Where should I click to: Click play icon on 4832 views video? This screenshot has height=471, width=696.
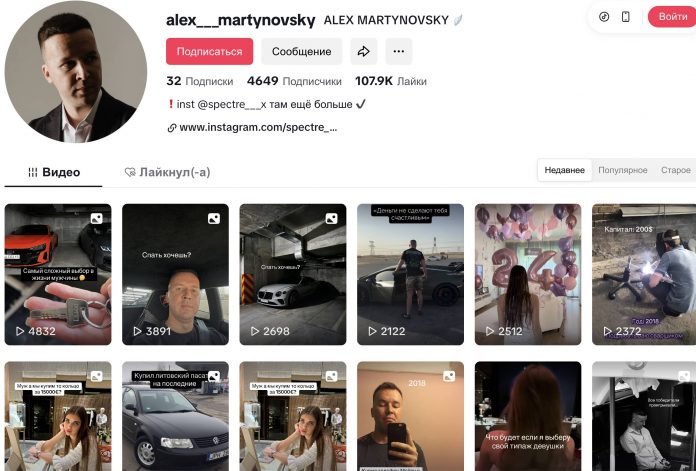pos(20,331)
